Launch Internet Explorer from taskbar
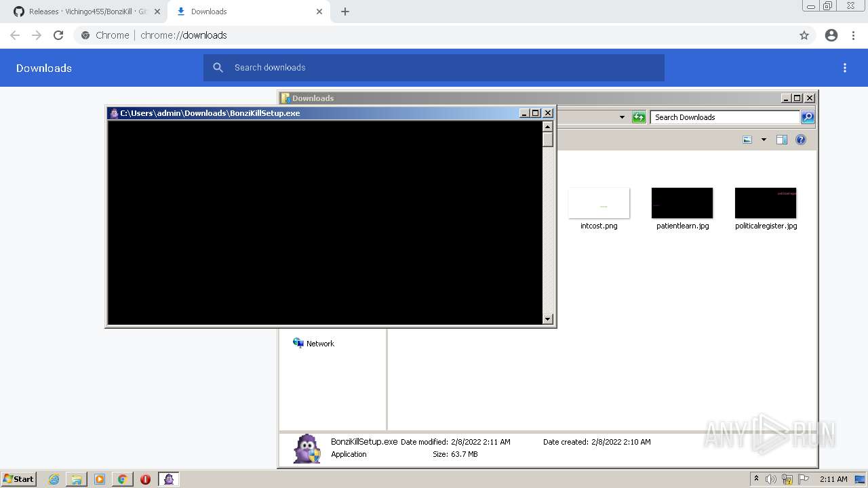 54,479
